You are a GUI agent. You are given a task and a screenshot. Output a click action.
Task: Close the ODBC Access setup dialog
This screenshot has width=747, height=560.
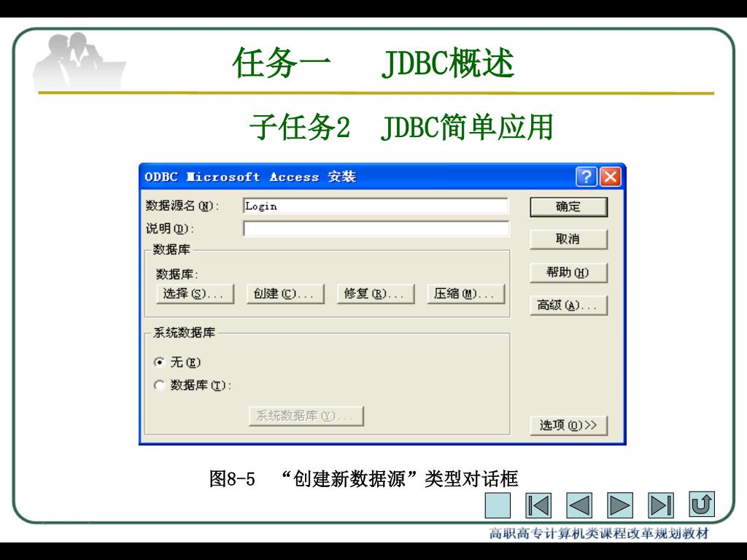[611, 176]
